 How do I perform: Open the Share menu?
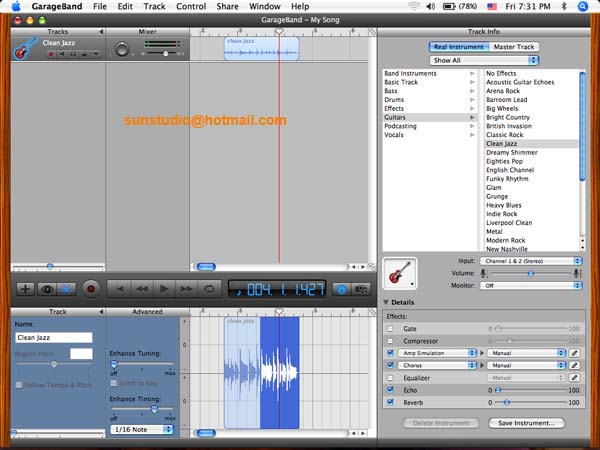click(x=227, y=7)
